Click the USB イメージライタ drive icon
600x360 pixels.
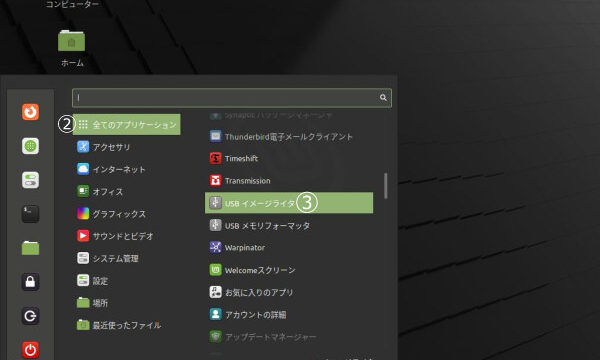click(215, 203)
